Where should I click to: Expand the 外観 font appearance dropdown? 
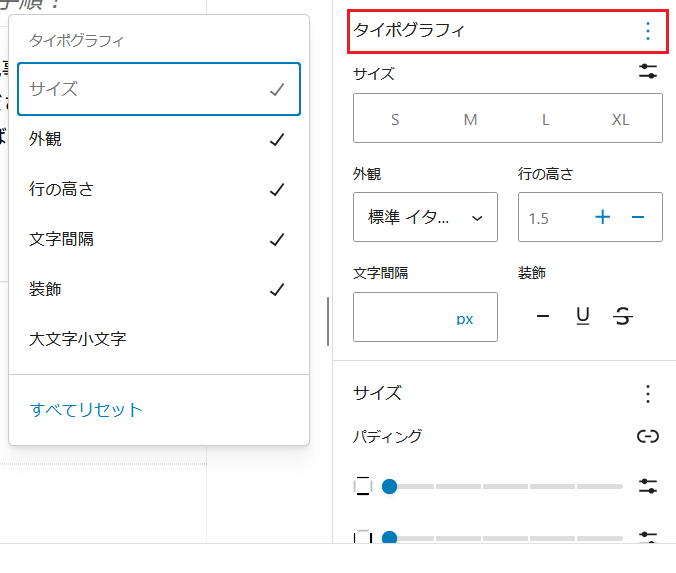click(425, 218)
